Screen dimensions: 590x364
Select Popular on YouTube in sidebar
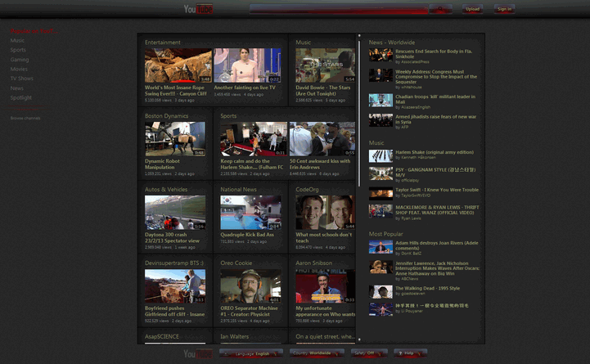tap(34, 31)
